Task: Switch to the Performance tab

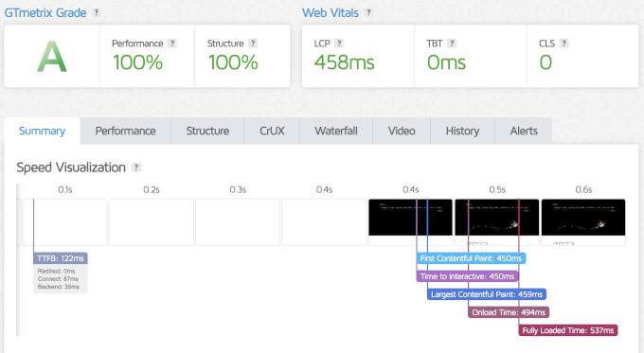Action: point(125,131)
